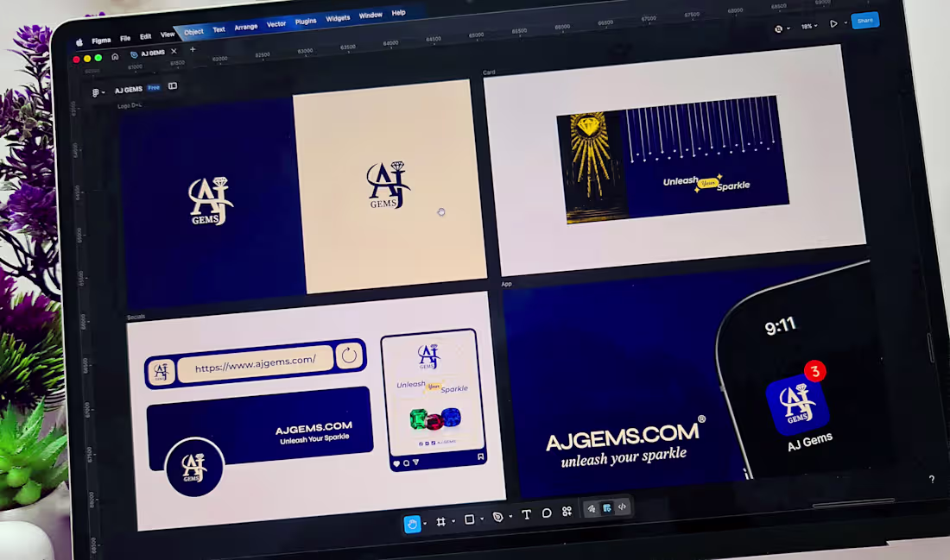Viewport: 950px width, 560px height.
Task: Select the Rectangle shape tool
Action: (x=469, y=519)
